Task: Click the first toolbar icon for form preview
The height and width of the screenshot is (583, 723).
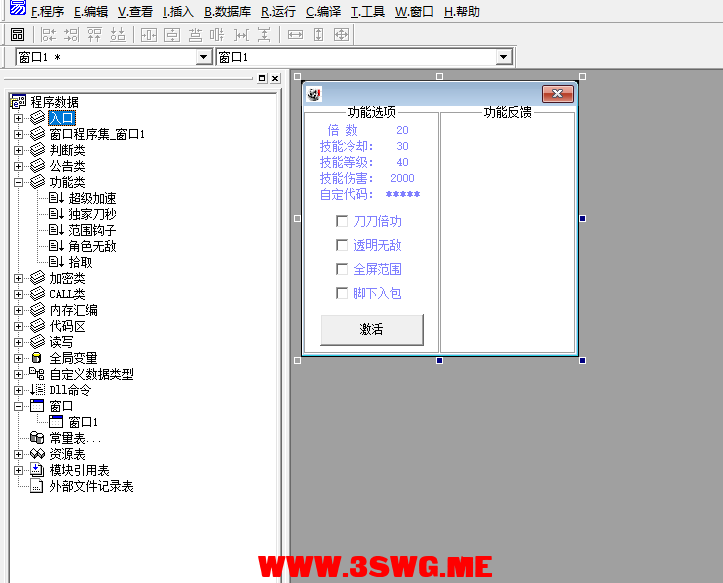Action: (x=17, y=35)
